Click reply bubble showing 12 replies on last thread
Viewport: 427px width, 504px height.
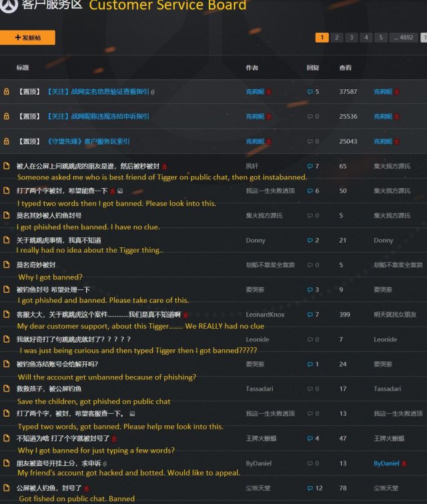click(x=310, y=488)
